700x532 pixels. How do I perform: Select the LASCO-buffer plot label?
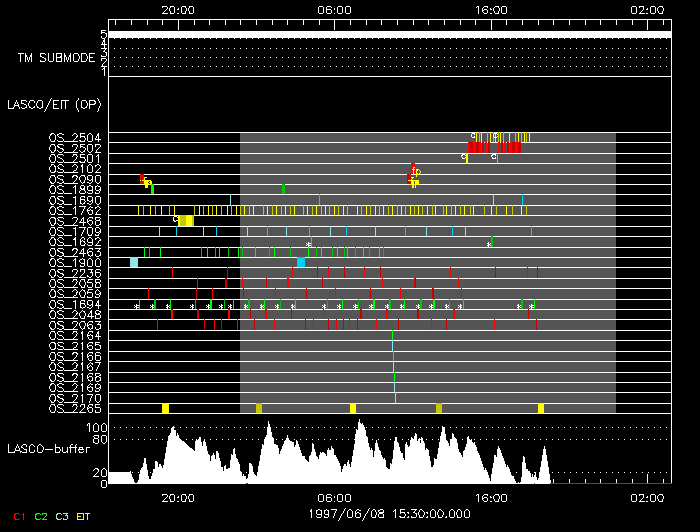point(50,448)
